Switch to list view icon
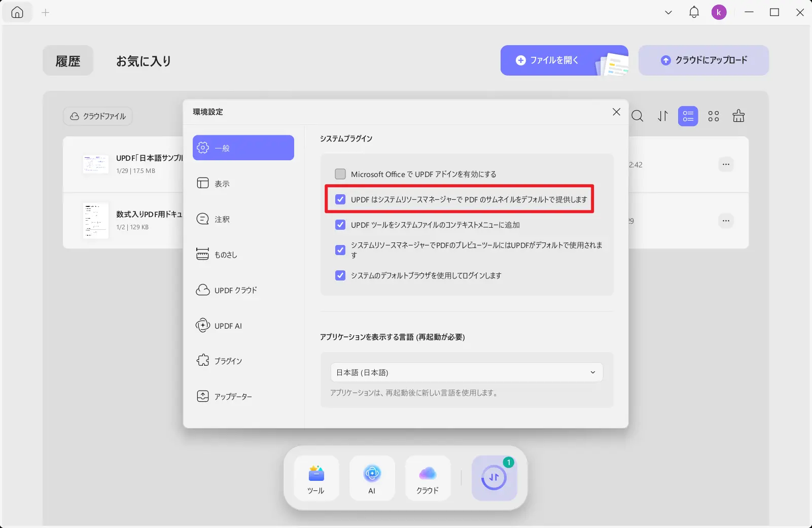This screenshot has height=528, width=812. click(688, 116)
